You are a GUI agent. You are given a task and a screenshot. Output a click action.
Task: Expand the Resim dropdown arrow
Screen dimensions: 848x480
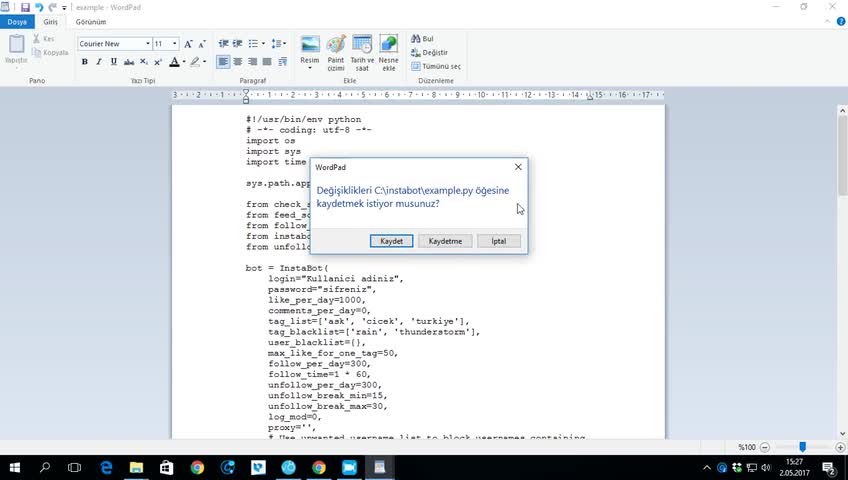click(x=310, y=68)
